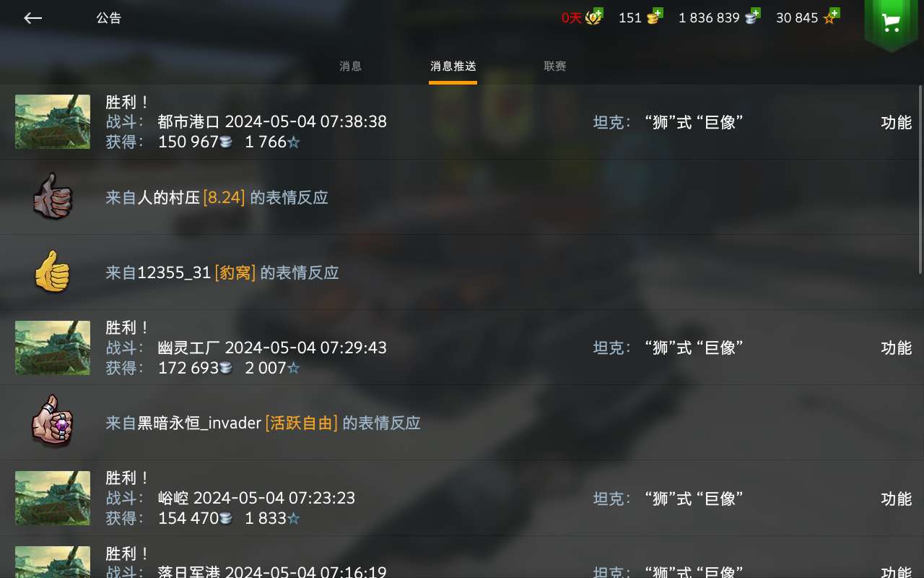Select the 消息推送 tab

click(x=453, y=66)
